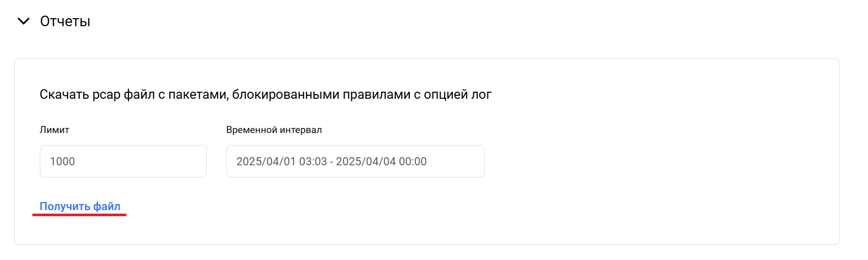Click the dash between the two dates
The width and height of the screenshot is (868, 260).
click(332, 162)
